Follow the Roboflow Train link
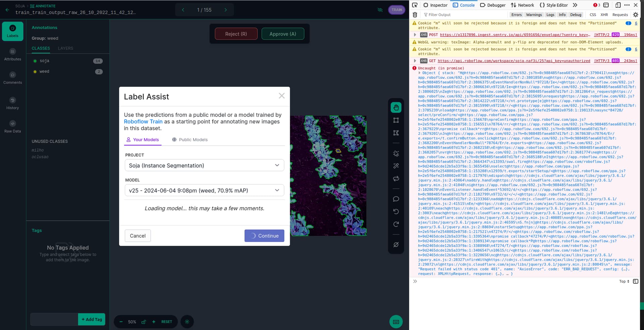Image resolution: width=644 pixels, height=330 pixels. [143, 121]
